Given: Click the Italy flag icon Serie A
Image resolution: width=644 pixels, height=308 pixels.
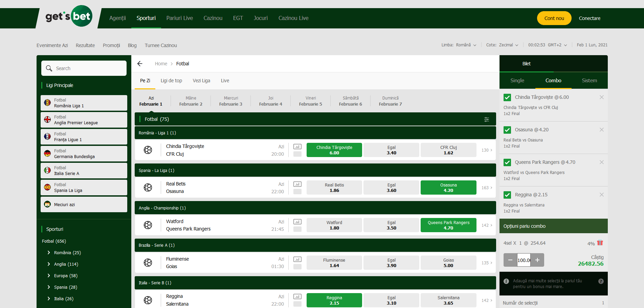Looking at the screenshot, I should (x=47, y=170).
